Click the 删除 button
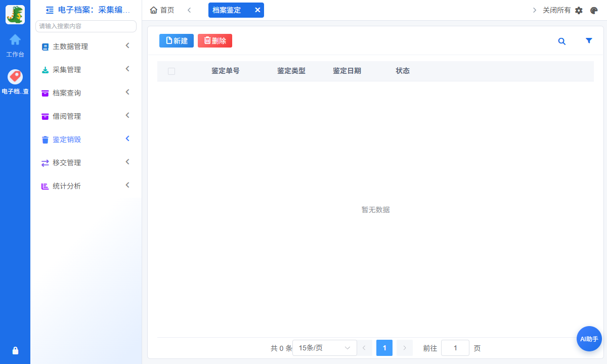This screenshot has height=364, width=607. (215, 41)
